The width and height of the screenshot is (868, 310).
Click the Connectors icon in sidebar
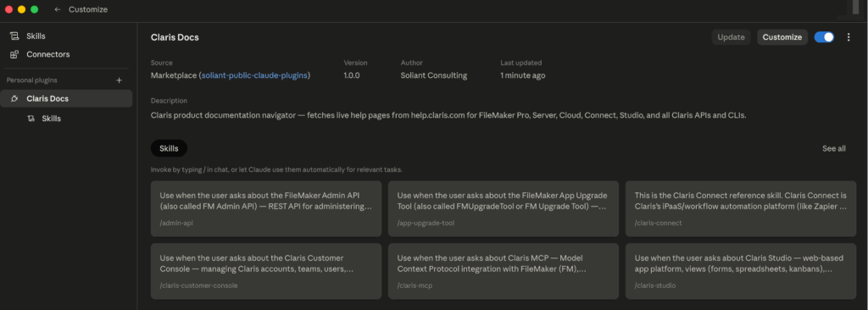point(14,54)
